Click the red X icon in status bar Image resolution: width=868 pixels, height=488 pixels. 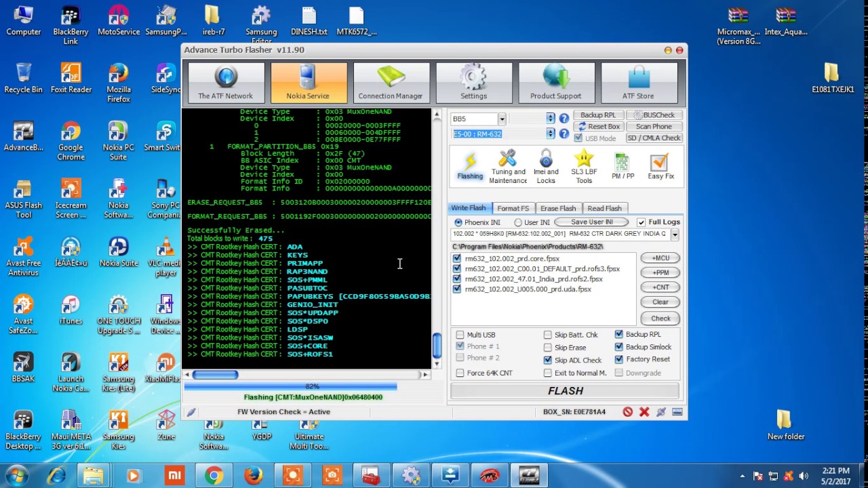pos(644,411)
